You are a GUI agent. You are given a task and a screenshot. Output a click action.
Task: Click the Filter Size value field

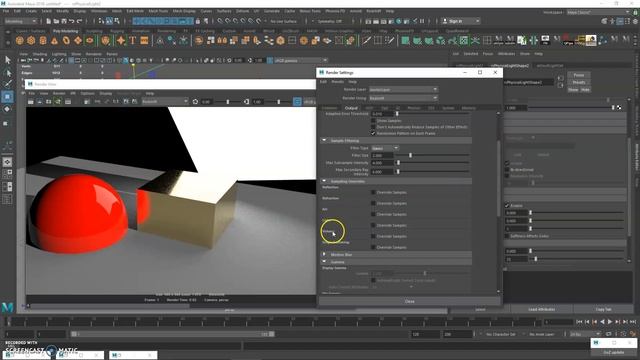pos(382,156)
